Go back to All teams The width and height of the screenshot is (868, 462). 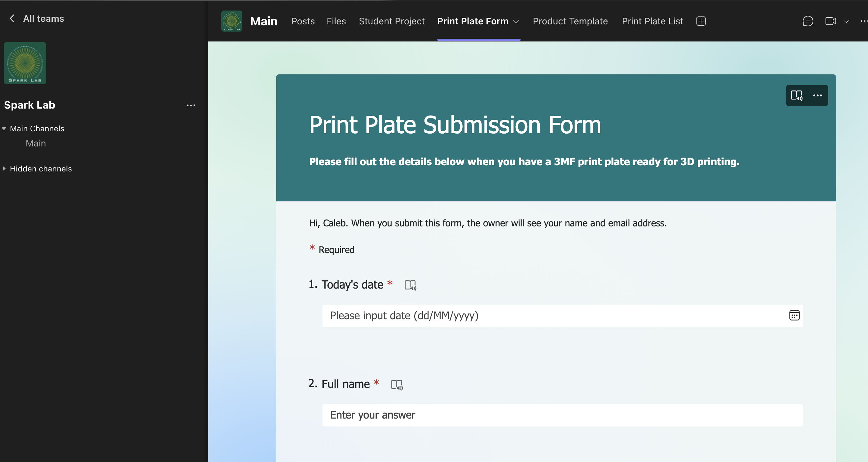click(35, 18)
